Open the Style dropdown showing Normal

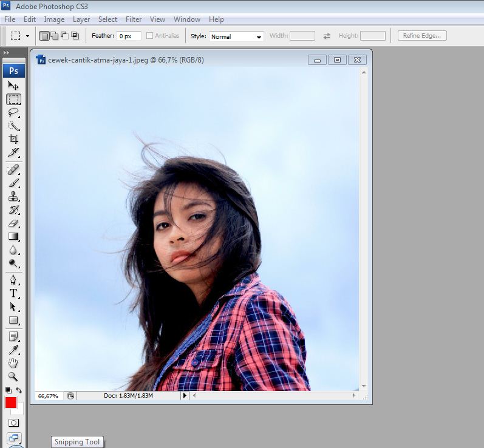tap(236, 36)
